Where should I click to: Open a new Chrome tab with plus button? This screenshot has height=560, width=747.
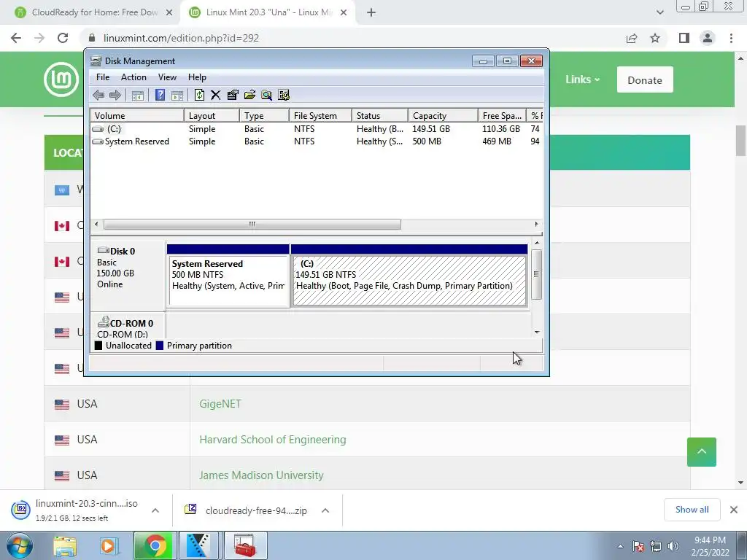[371, 13]
